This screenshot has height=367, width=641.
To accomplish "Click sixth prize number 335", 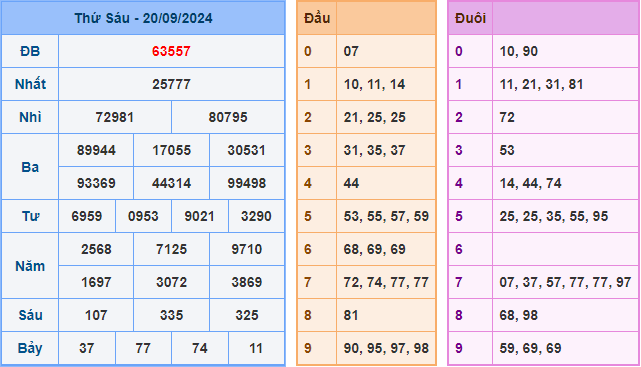I will (x=171, y=315).
